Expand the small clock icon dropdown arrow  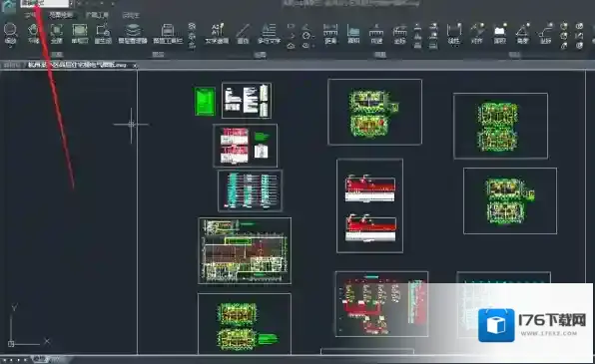point(313,36)
